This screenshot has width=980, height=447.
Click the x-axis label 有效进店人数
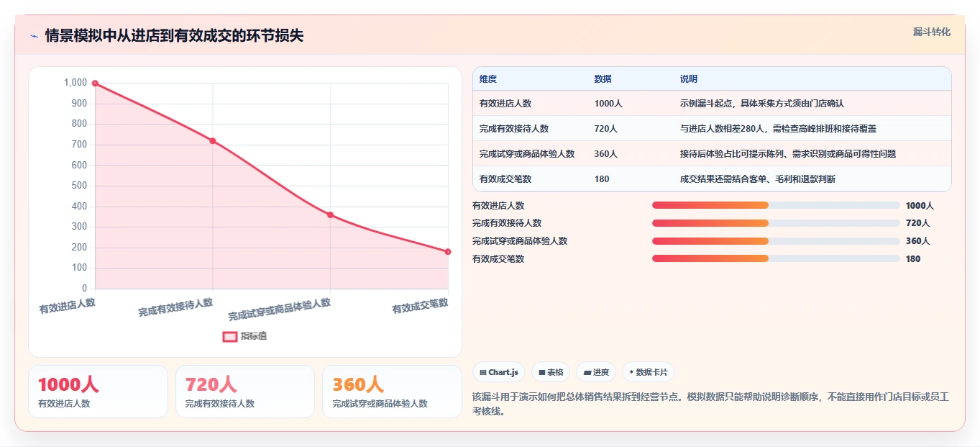click(x=67, y=306)
